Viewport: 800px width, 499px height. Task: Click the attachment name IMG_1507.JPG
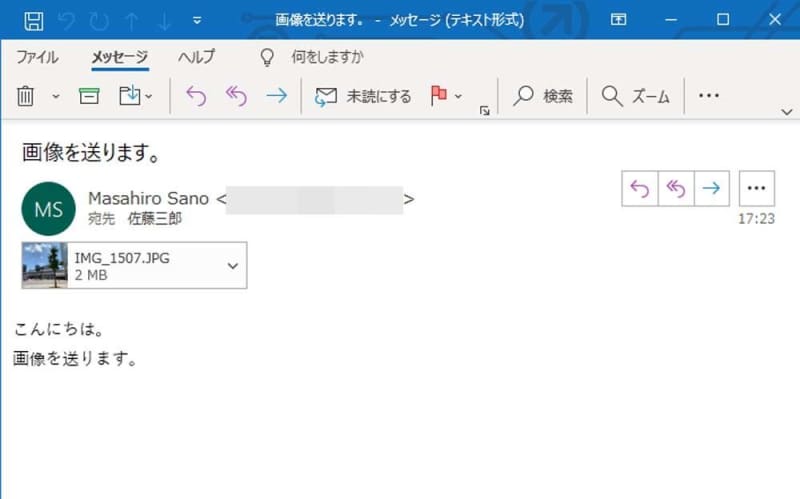122,258
